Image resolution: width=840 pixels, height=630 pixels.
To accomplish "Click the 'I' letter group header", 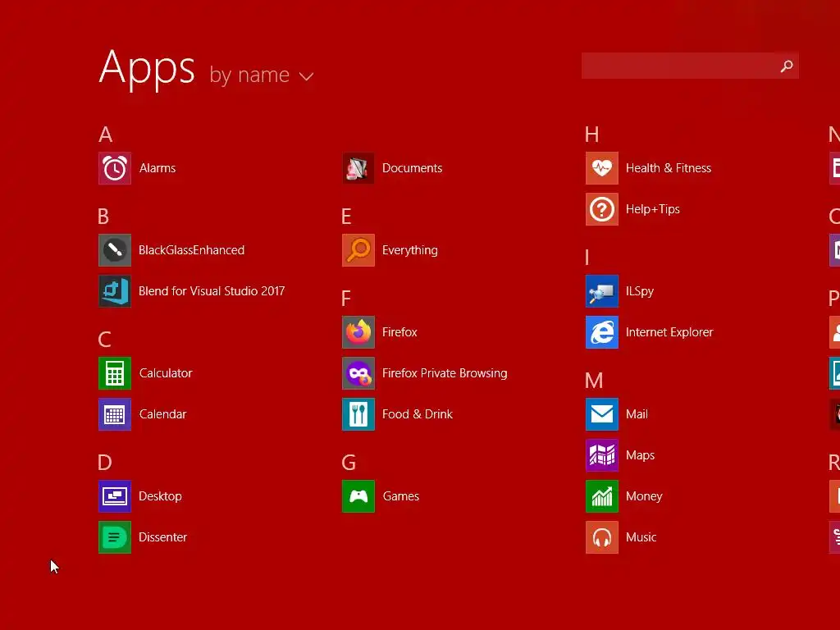I will tap(587, 258).
